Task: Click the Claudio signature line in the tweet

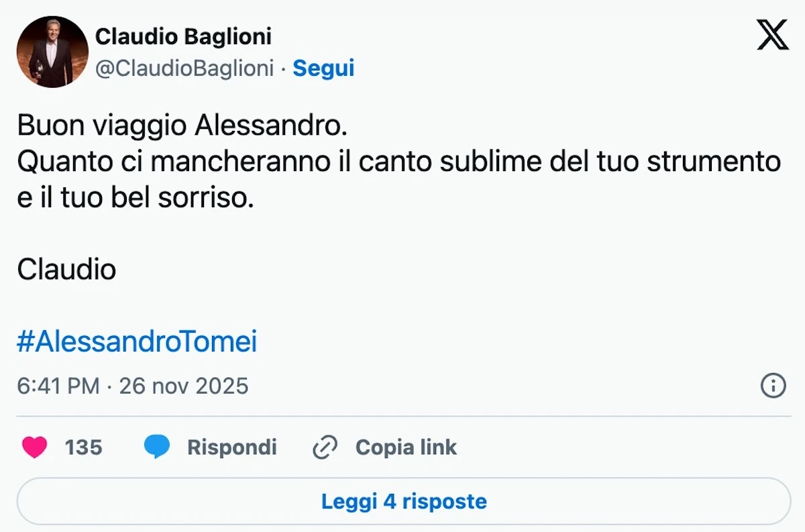Action: 66,269
